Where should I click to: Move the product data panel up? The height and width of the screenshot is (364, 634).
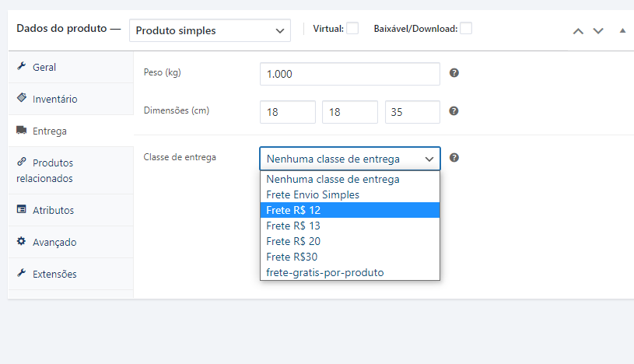click(578, 31)
